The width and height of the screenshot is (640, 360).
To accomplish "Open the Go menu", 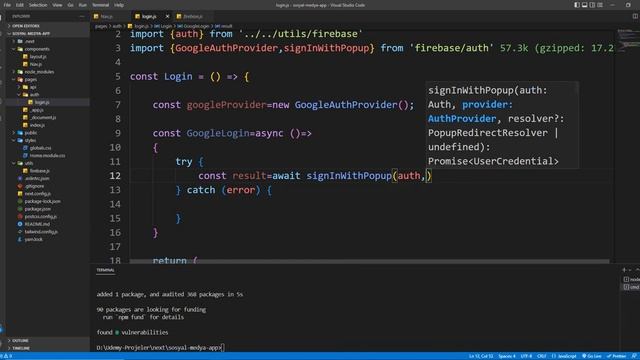I will (71, 5).
